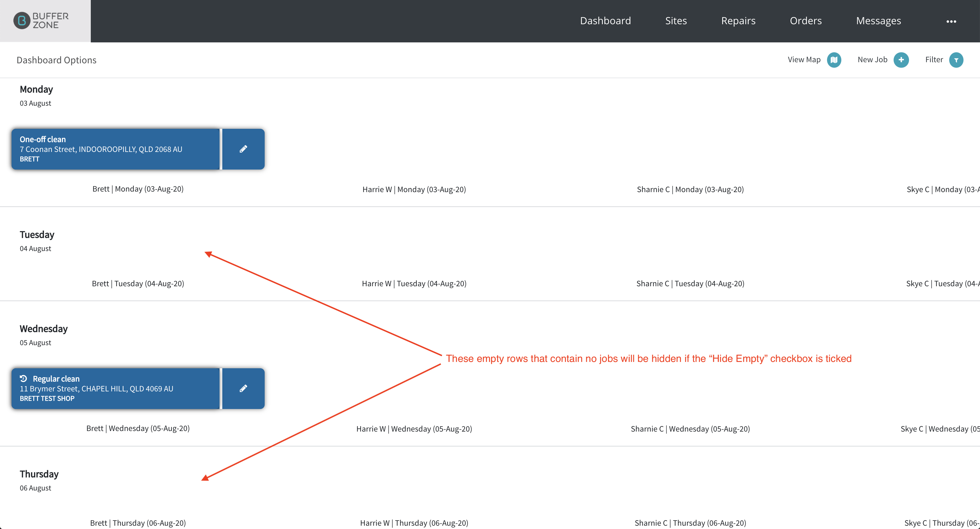Click the New Job label

coord(872,60)
